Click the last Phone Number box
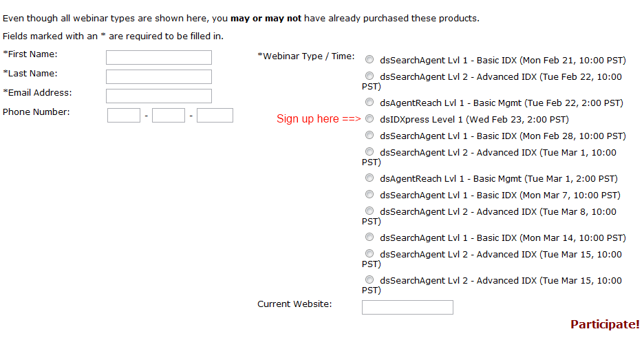644x338 pixels. point(215,116)
